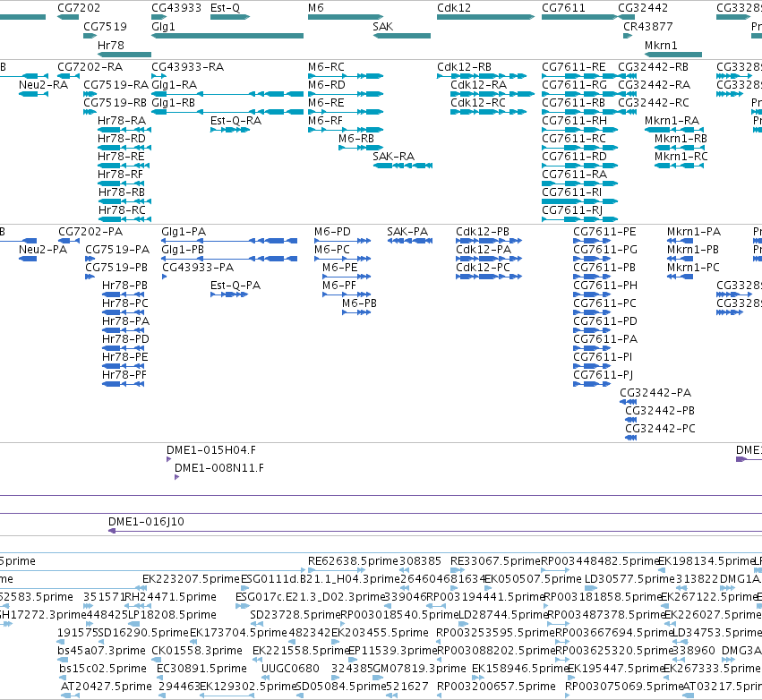The height and width of the screenshot is (700, 762).
Task: Click transcript Cdk12-RC label
Action: (x=478, y=103)
